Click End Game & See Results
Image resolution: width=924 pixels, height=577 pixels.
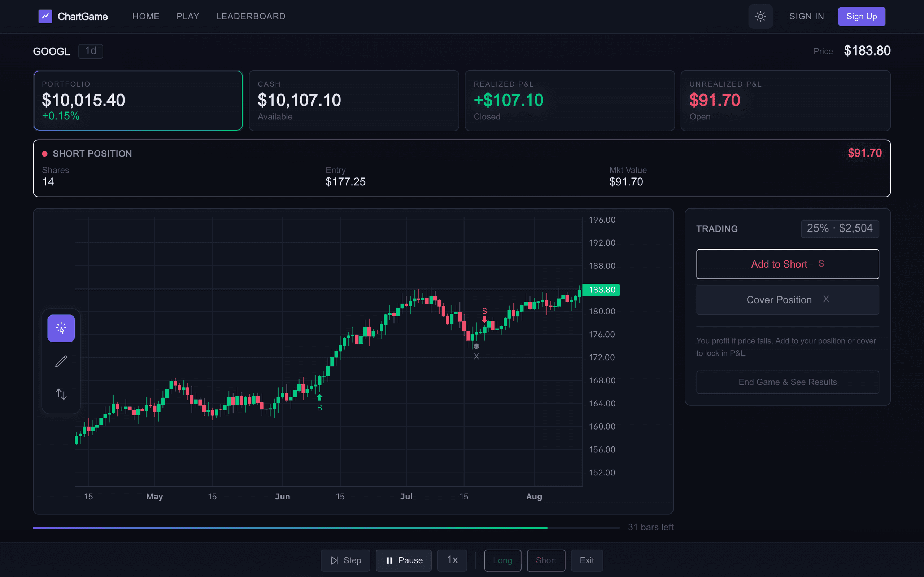(x=787, y=382)
